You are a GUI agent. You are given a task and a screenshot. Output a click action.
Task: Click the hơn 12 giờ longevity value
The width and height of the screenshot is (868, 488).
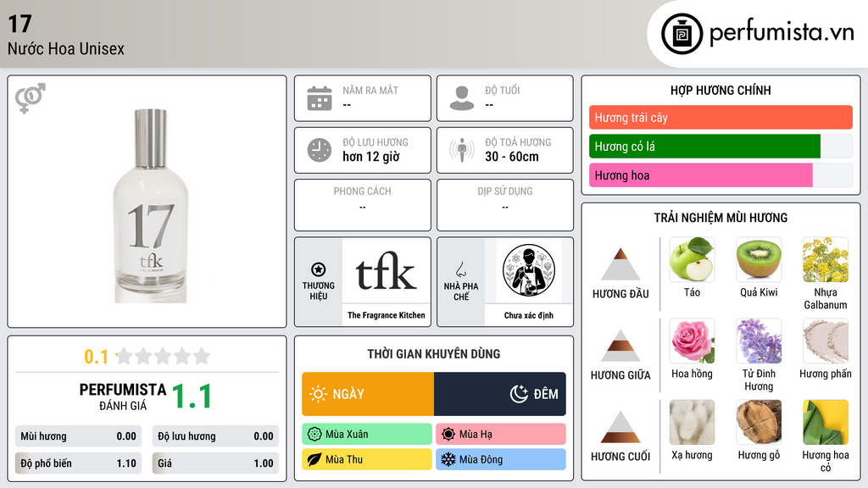[x=371, y=157]
